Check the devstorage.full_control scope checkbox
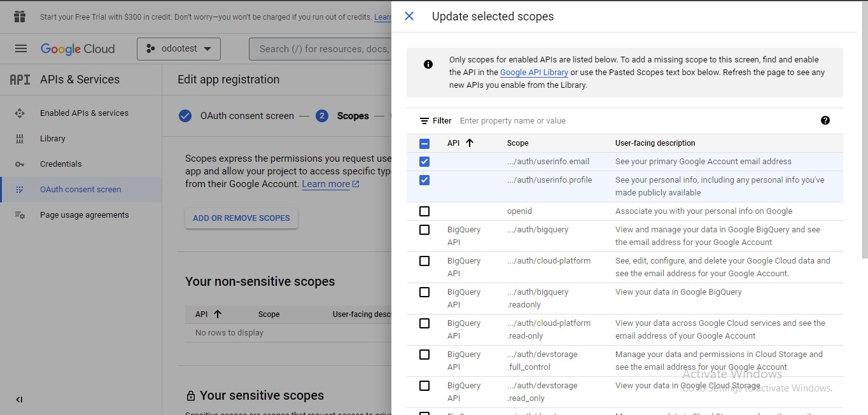 424,355
